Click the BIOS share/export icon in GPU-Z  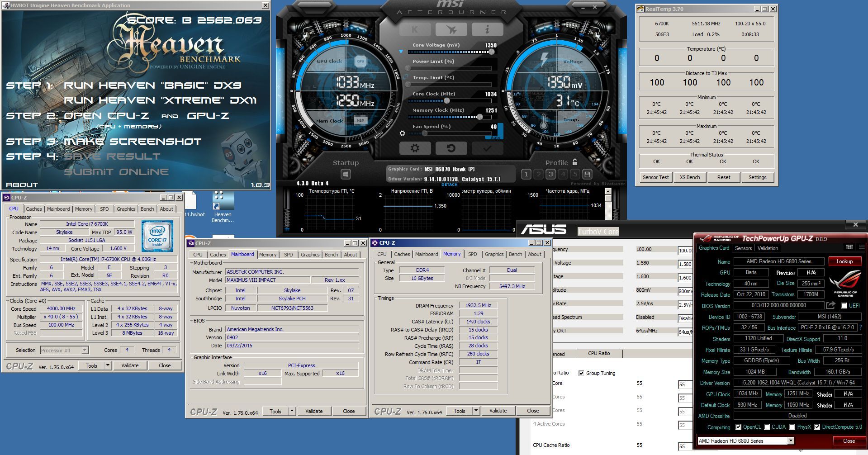[x=830, y=305]
